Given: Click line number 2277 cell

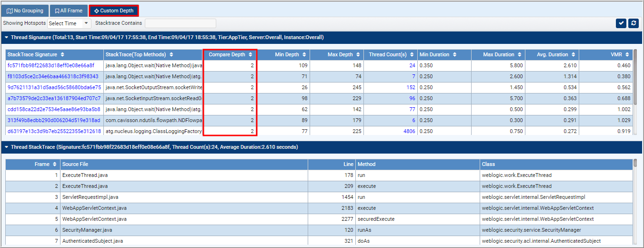Looking at the screenshot, I should tap(332, 219).
